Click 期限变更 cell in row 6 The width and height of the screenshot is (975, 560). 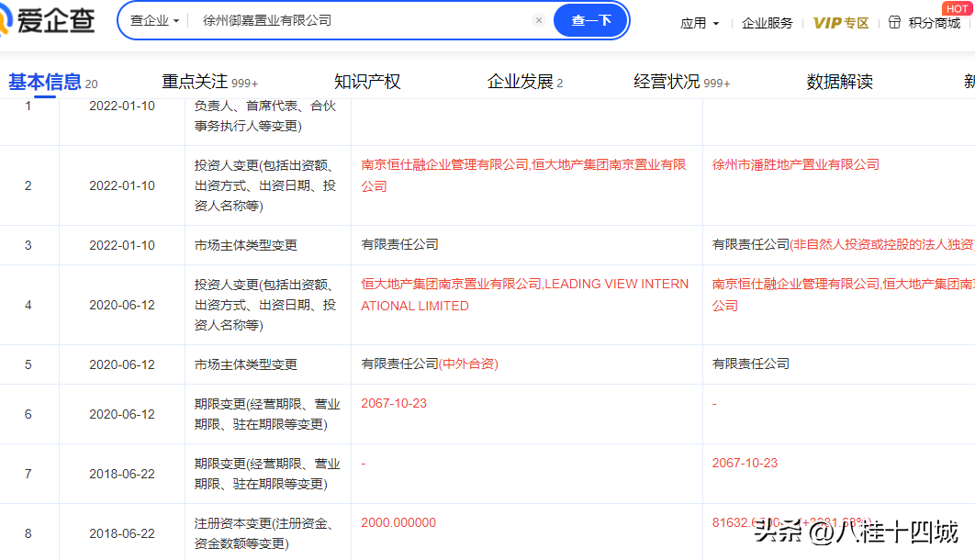coord(268,414)
